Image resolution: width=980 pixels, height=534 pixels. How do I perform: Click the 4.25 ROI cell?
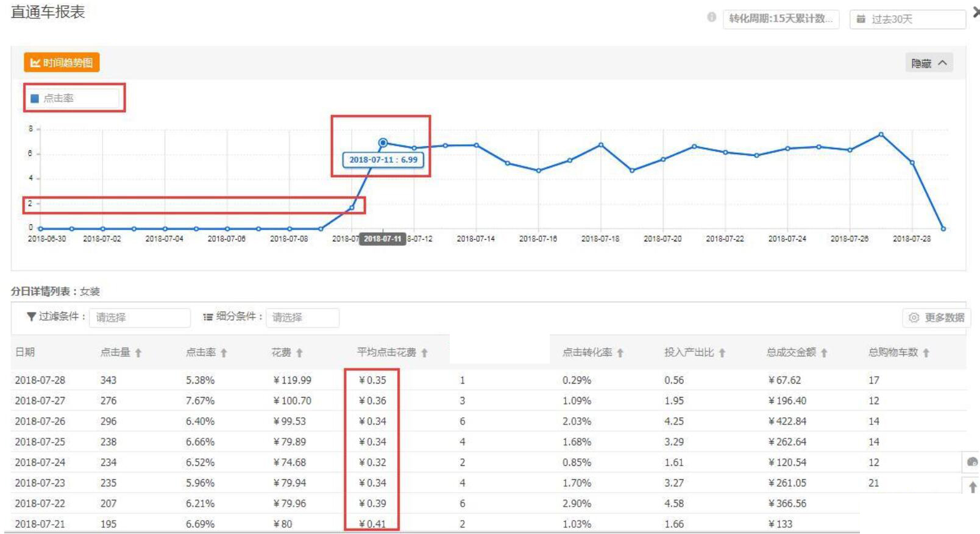pos(674,421)
